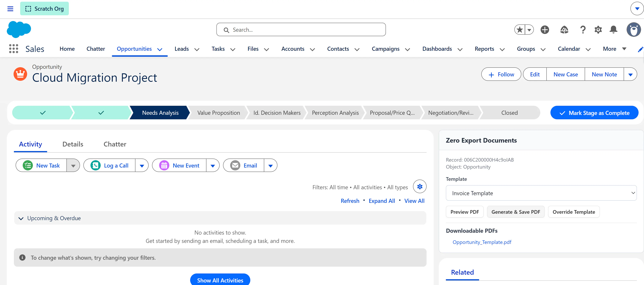Expand the Files tab chevron
Viewport: 644px width, 285px height.
tap(267, 49)
